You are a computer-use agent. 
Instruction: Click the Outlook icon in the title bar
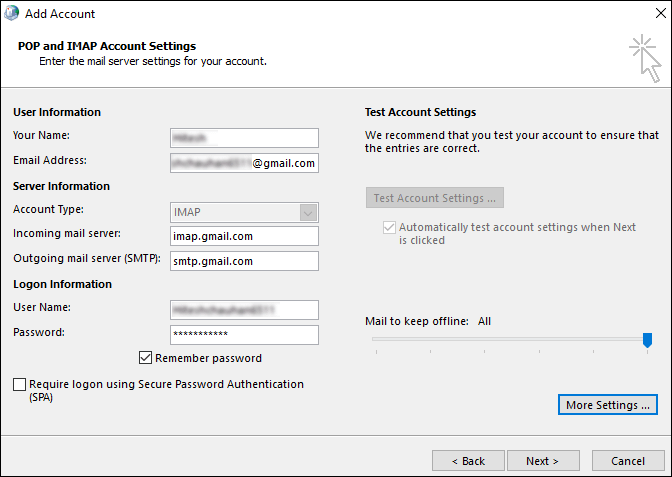point(12,13)
